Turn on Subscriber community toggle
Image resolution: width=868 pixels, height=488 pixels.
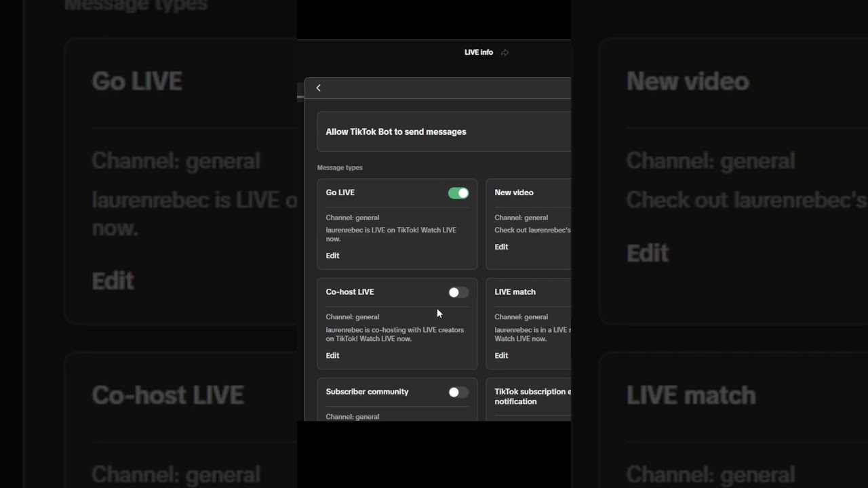(458, 392)
